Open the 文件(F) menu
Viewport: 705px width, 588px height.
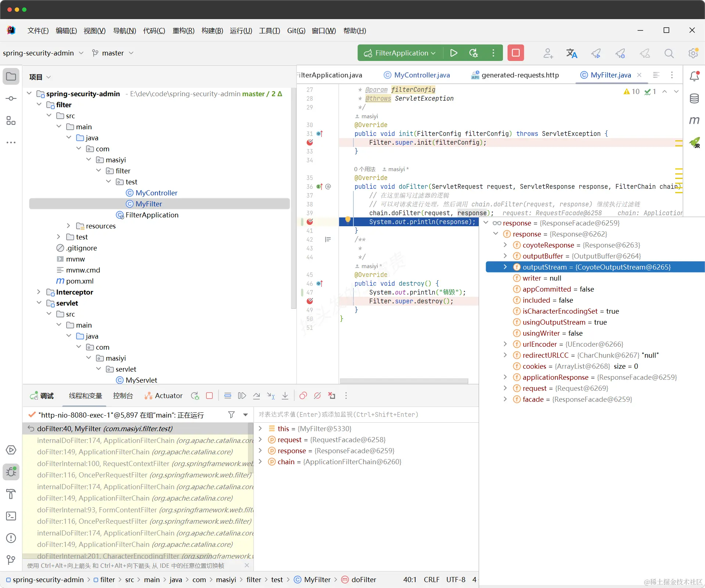38,30
